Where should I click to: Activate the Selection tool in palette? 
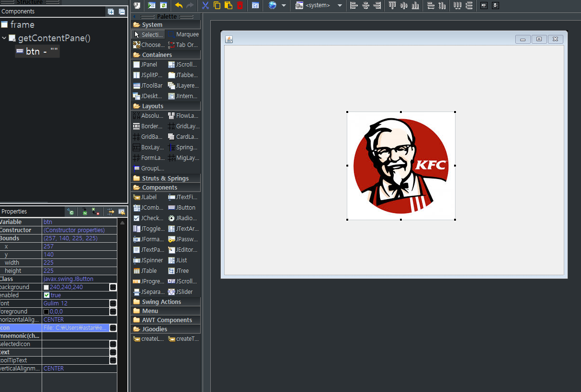click(x=148, y=34)
